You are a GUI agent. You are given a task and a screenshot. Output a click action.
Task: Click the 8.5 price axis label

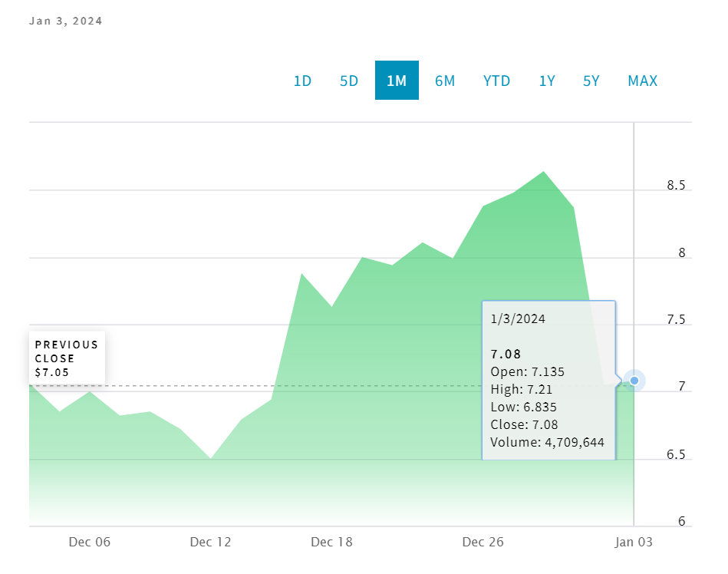(x=676, y=186)
